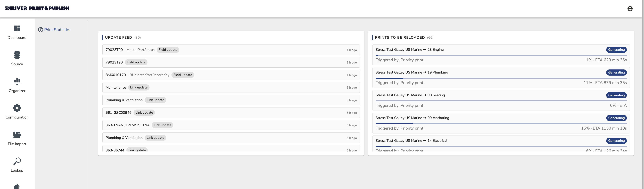
Task: Click Link update tag on Maintenance
Action: (x=139, y=87)
